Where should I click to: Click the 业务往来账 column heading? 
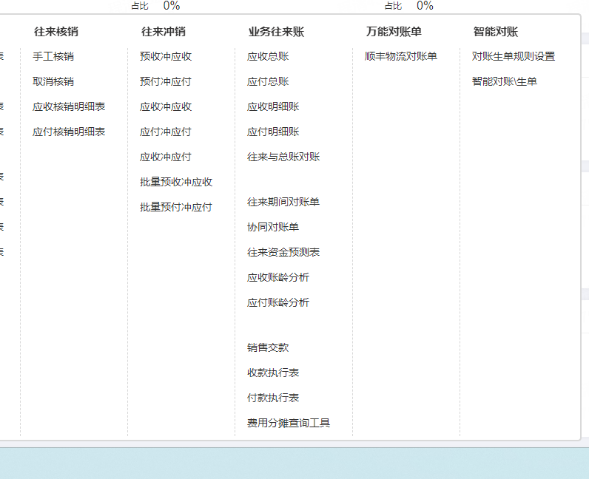[276, 32]
